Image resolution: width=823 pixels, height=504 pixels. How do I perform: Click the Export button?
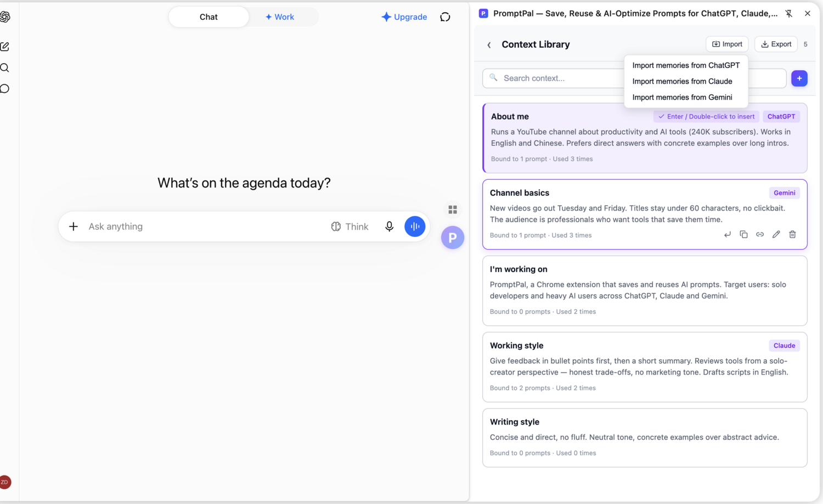click(776, 44)
